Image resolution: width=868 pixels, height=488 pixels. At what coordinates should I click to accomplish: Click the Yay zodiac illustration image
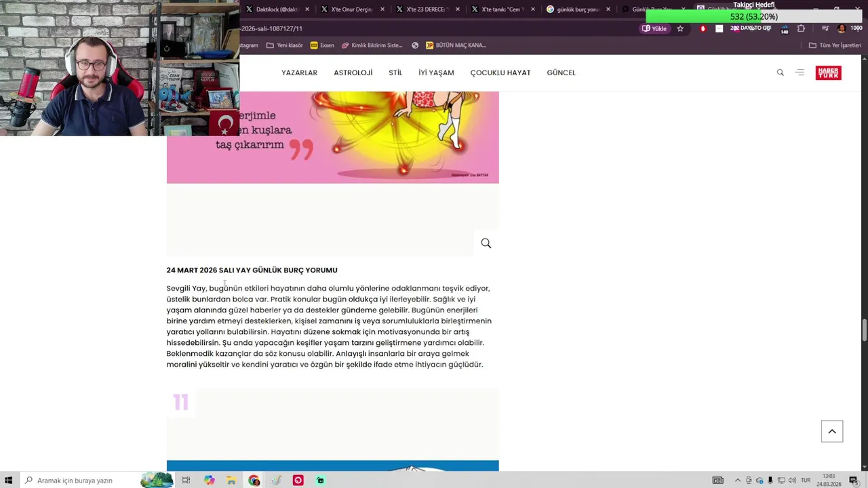332,138
